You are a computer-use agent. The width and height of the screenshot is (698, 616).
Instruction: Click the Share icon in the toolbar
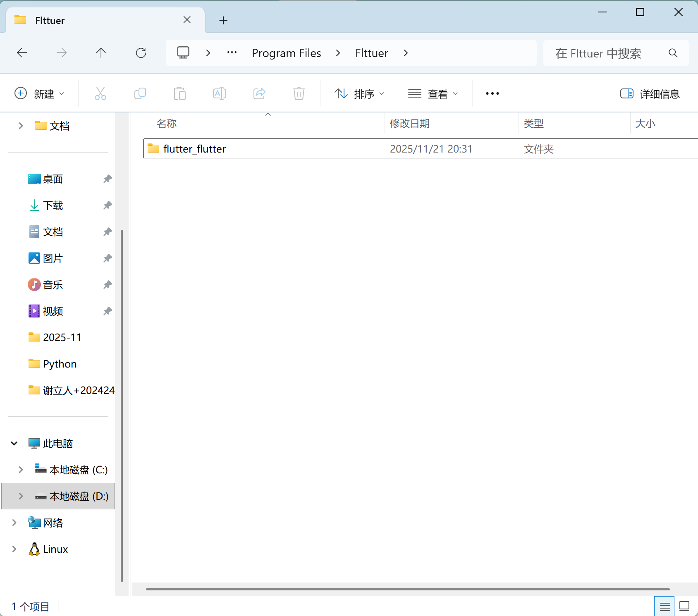[259, 93]
